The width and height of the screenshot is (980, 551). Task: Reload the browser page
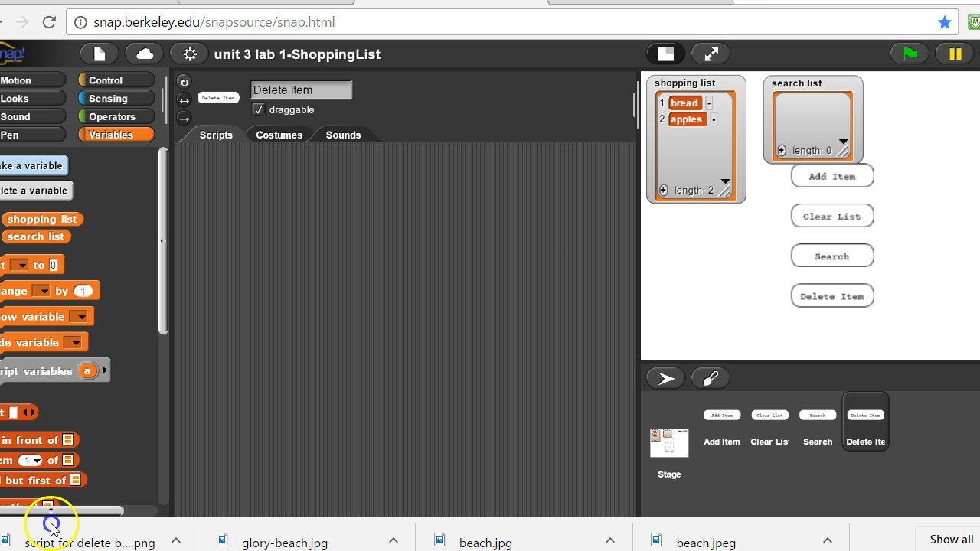tap(49, 22)
